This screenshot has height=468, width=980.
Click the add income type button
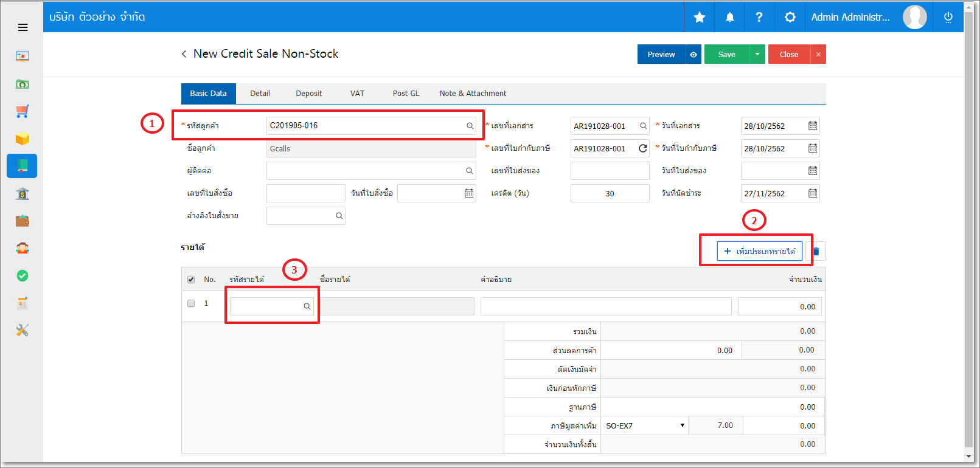(759, 251)
